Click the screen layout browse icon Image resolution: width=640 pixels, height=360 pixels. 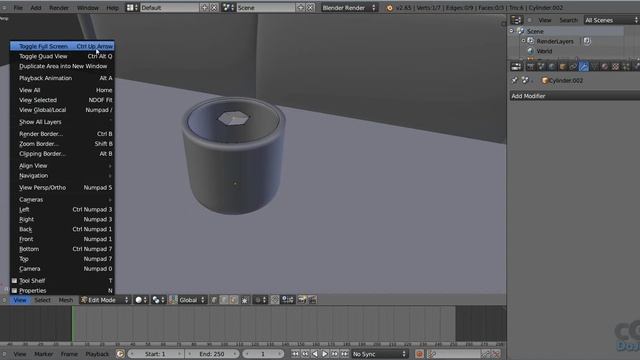[131, 7]
